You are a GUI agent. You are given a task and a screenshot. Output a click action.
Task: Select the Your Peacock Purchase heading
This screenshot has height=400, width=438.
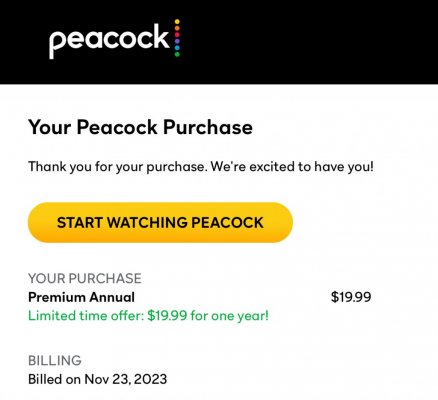tap(140, 128)
